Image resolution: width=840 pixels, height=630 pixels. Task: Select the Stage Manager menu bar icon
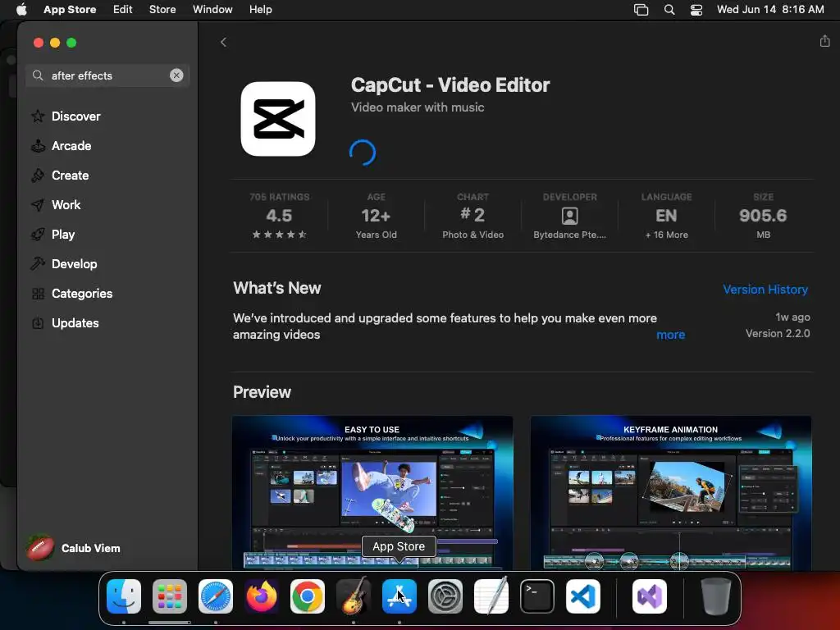(641, 9)
